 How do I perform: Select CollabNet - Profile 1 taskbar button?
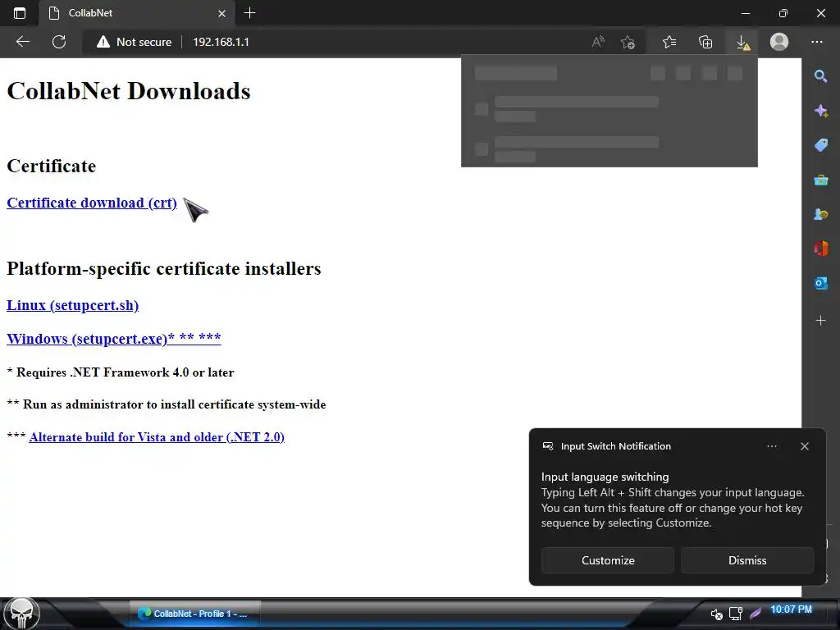pos(195,614)
